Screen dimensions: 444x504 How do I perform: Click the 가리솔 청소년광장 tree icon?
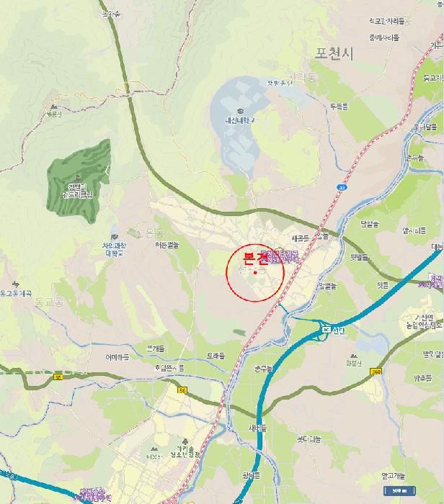[185, 441]
